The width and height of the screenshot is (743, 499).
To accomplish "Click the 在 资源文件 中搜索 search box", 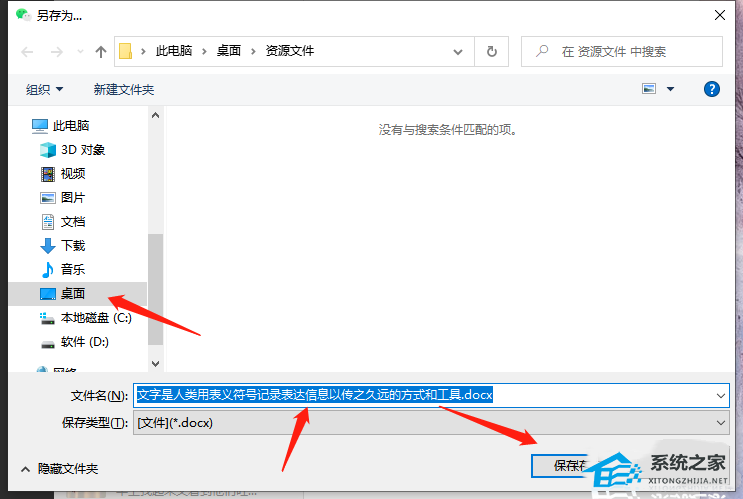I will [622, 51].
